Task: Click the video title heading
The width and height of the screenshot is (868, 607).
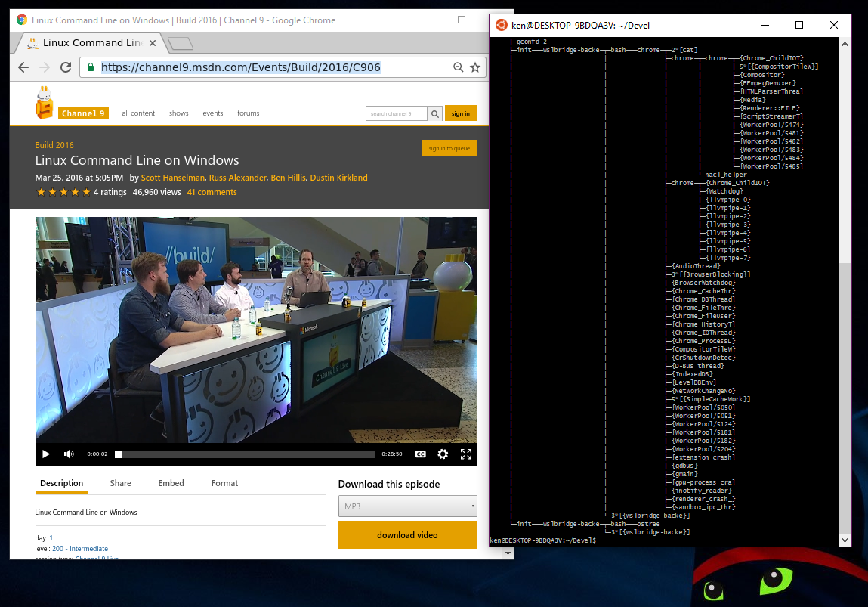Action: pyautogui.click(x=137, y=160)
